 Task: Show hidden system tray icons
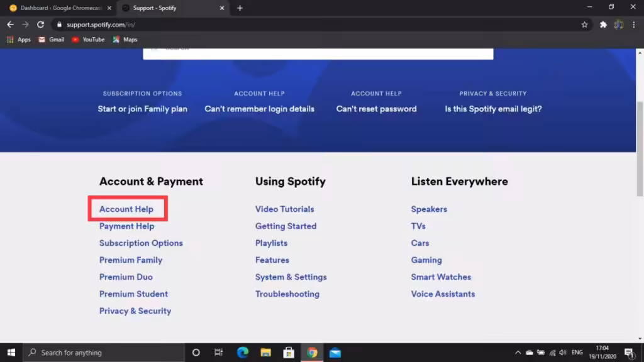point(518,353)
